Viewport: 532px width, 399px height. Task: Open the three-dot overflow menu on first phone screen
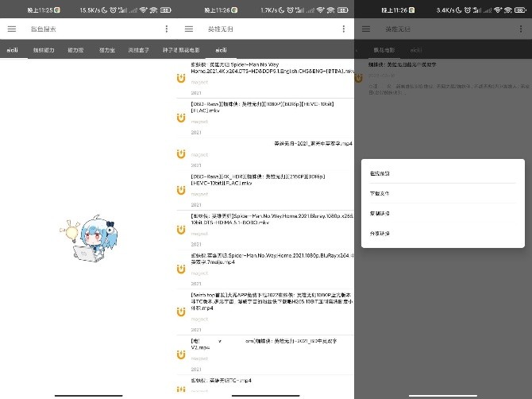coord(167,29)
